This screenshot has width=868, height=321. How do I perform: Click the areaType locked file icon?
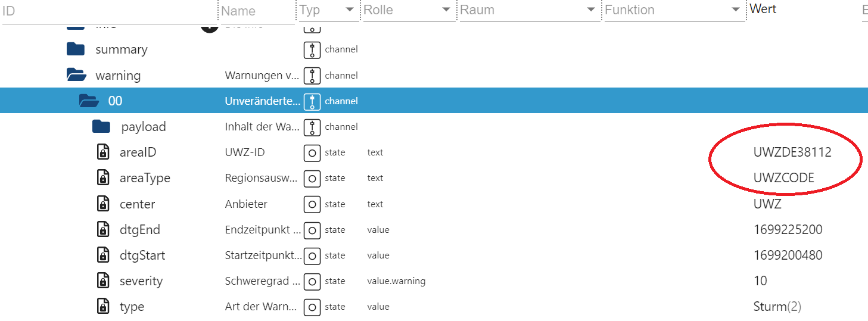click(x=103, y=178)
